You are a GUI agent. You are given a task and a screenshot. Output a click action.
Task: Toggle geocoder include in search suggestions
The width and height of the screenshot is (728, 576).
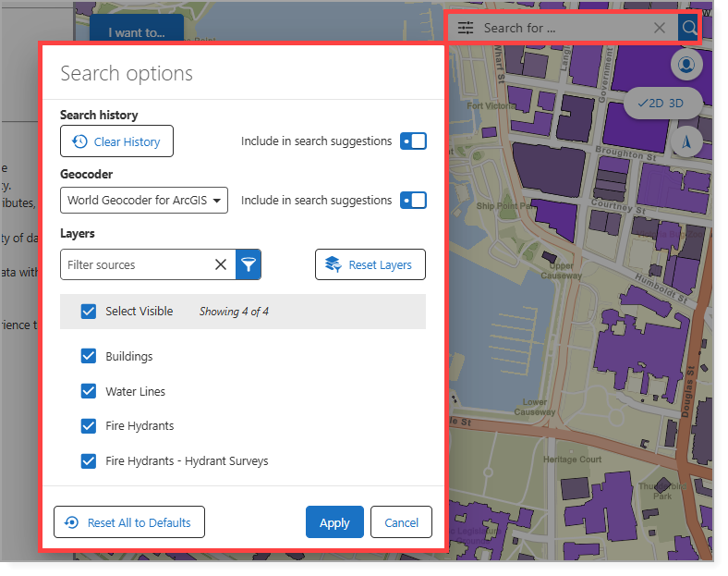tap(413, 200)
